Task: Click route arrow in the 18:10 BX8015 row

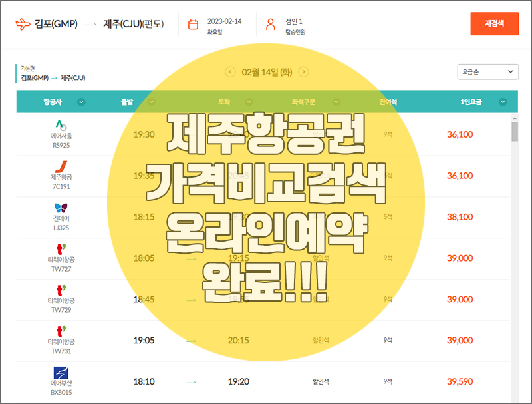Action: (192, 382)
